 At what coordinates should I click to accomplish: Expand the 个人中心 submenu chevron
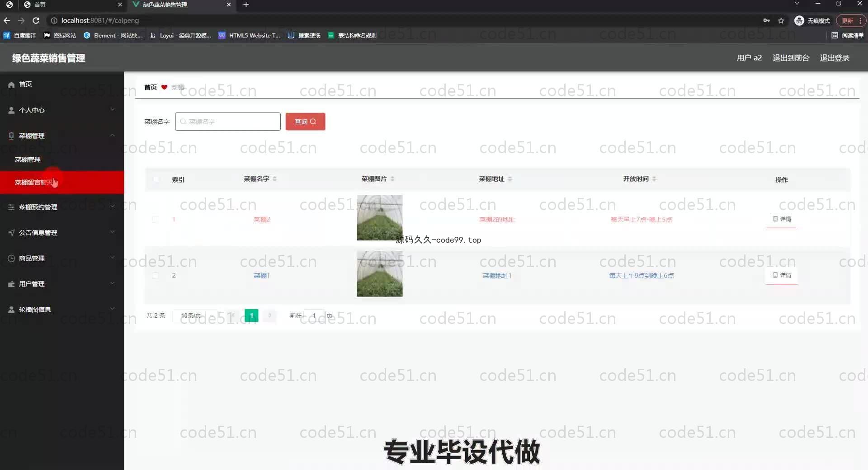click(112, 110)
